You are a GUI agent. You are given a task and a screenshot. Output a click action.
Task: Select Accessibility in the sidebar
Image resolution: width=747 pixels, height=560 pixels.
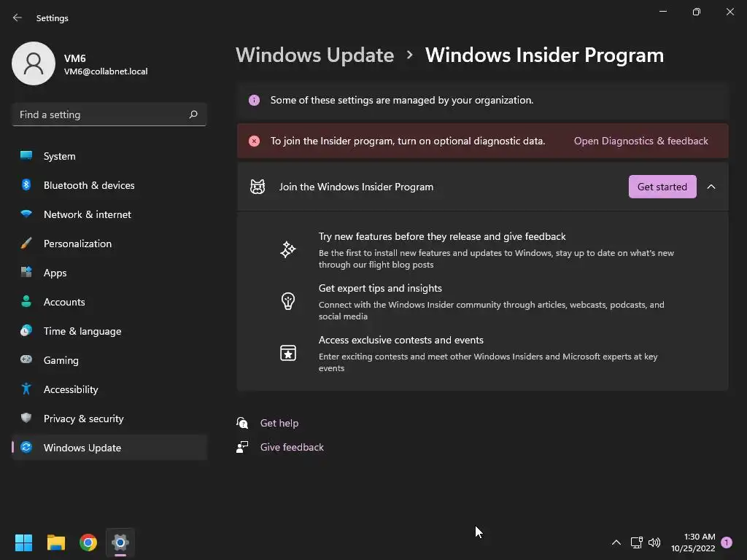(71, 389)
